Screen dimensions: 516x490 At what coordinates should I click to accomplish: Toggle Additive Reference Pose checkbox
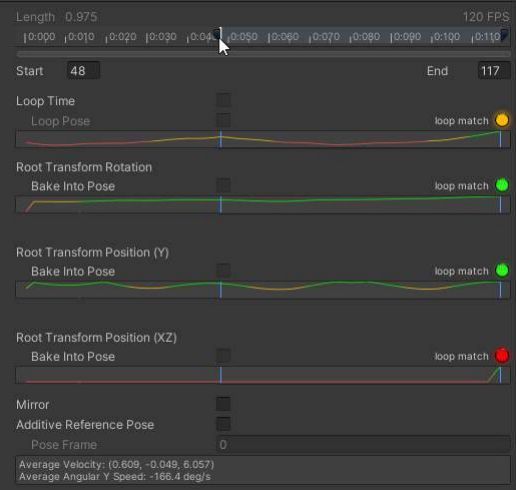[x=223, y=424]
